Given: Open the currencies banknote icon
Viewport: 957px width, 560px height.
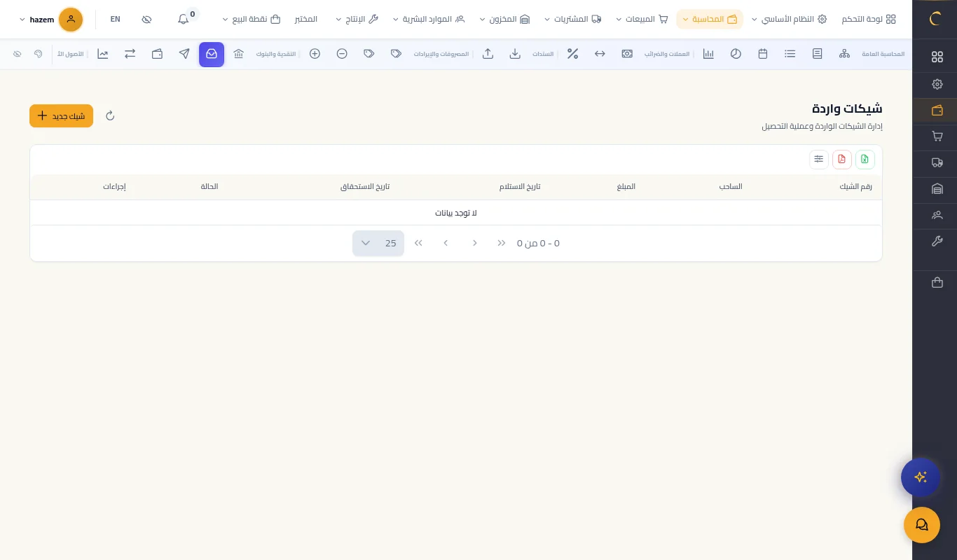Looking at the screenshot, I should tap(627, 54).
